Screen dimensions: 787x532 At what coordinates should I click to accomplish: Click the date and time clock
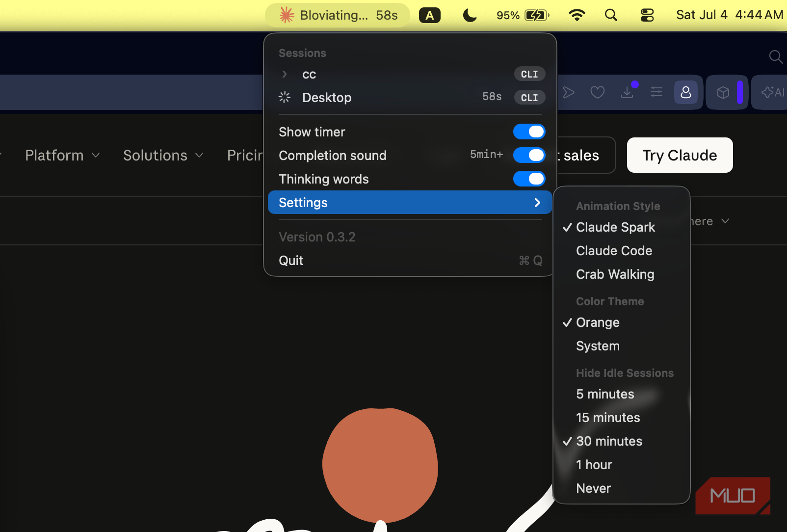729,15
